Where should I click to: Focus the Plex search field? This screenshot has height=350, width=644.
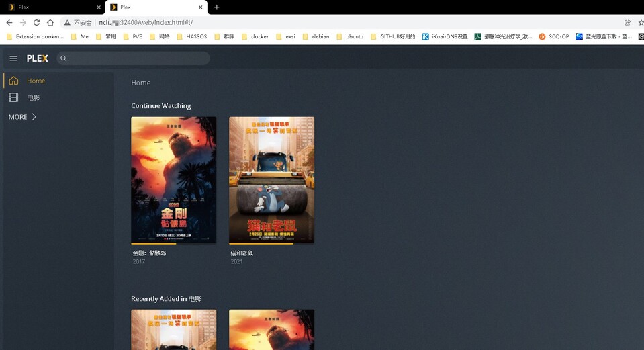tap(133, 58)
